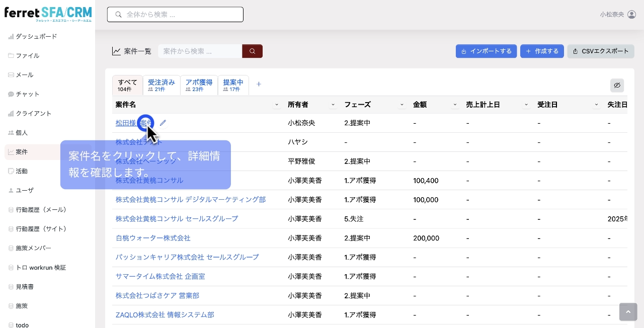
Task: Click the 行動履歴（メール） database icon
Action: [x=11, y=210]
